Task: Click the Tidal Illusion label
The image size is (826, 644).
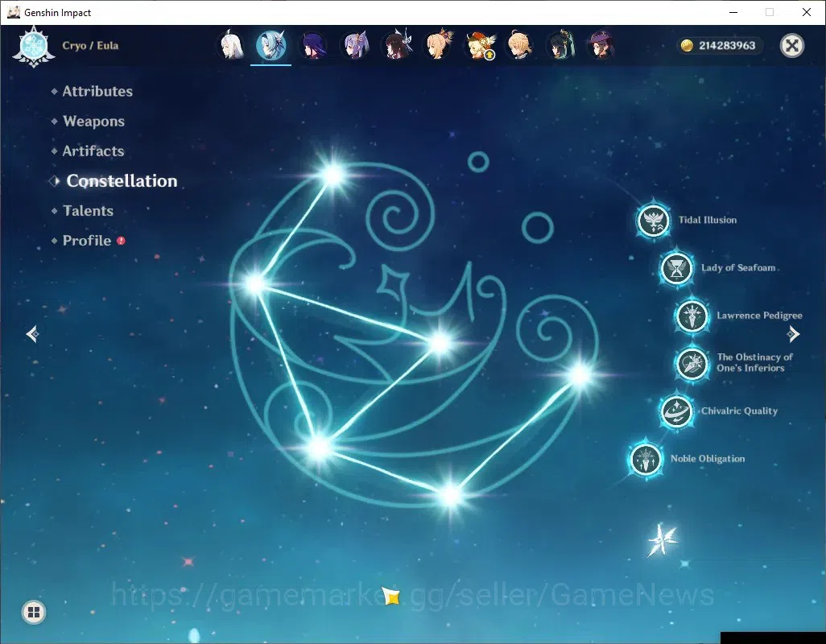Action: coord(708,220)
